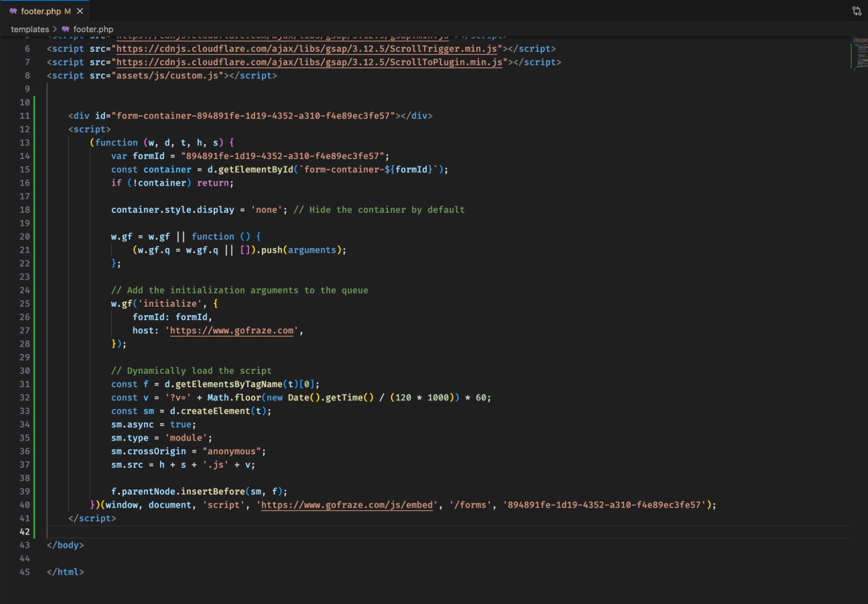Click formId: formId on line 26
Image resolution: width=868 pixels, height=604 pixels.
(172, 317)
